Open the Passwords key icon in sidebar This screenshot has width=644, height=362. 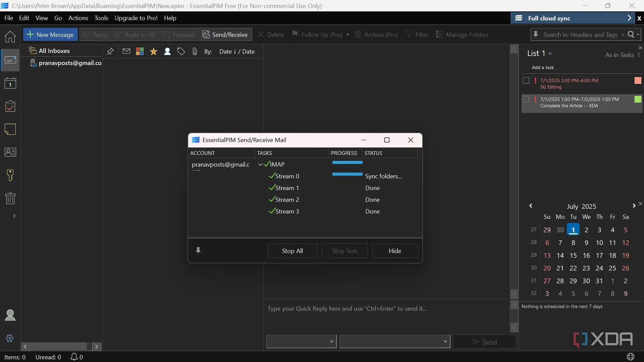[x=10, y=175]
